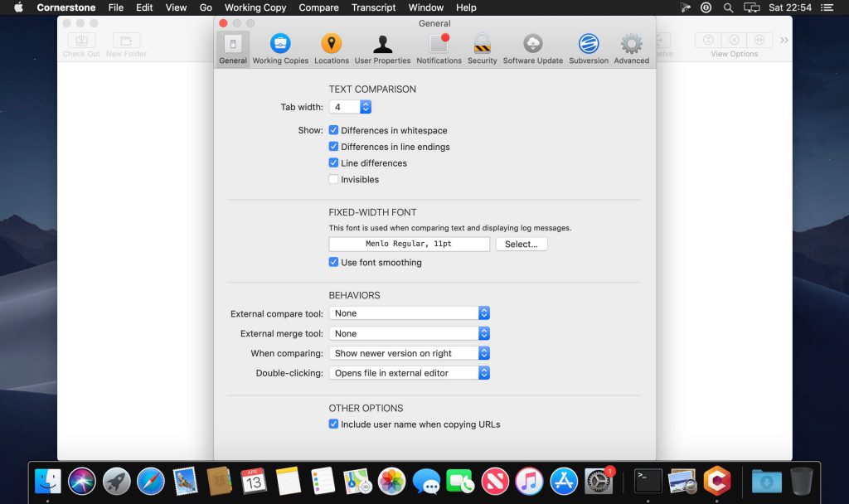
Task: Open the Working Copies preferences pane
Action: 280,49
